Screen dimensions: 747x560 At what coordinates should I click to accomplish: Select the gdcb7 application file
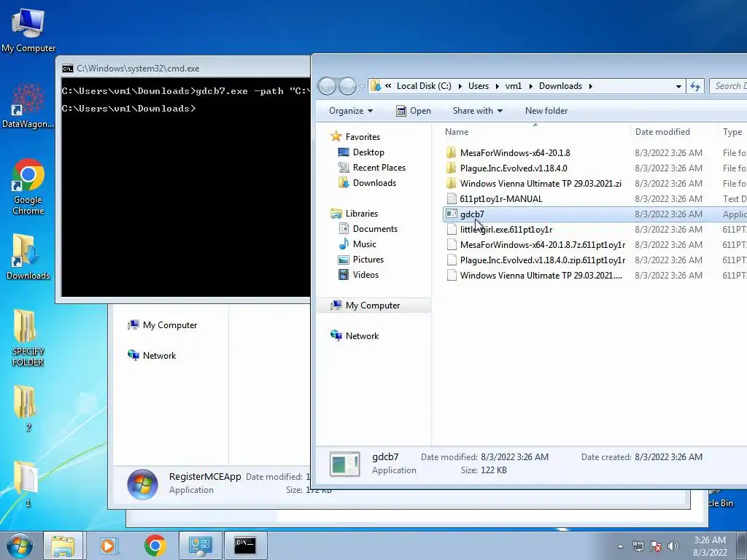pyautogui.click(x=472, y=214)
